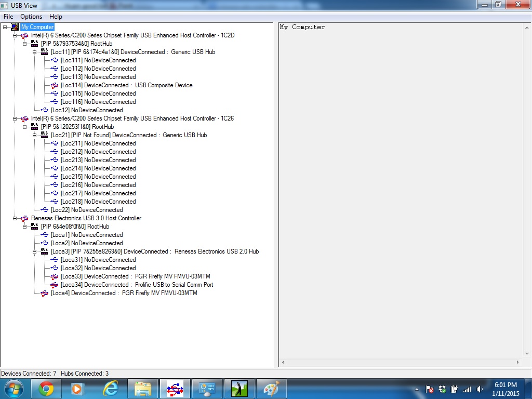
Task: Click the device icon for Loca33 PGR Firefly
Action: pyautogui.click(x=54, y=276)
